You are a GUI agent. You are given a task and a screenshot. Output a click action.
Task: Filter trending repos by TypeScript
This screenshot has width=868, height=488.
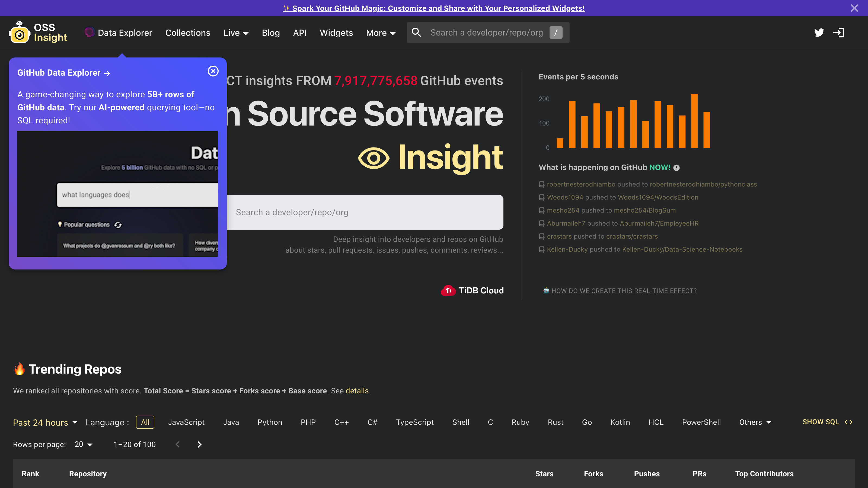pos(415,422)
